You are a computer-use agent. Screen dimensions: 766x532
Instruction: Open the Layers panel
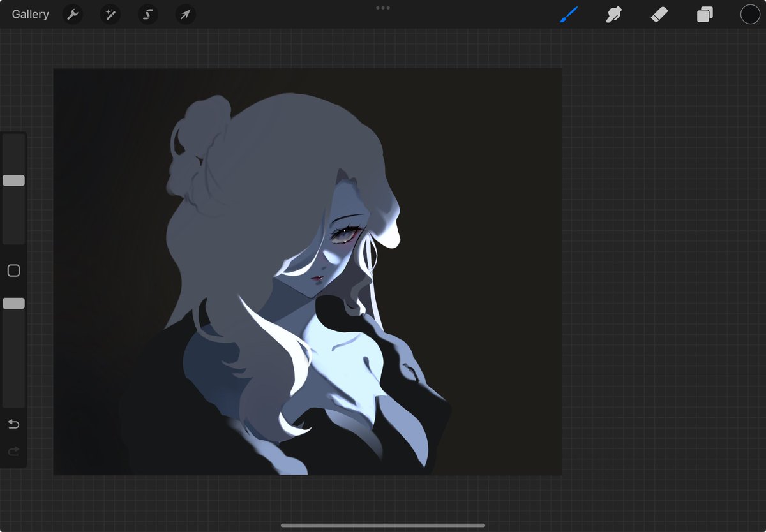[x=705, y=14]
